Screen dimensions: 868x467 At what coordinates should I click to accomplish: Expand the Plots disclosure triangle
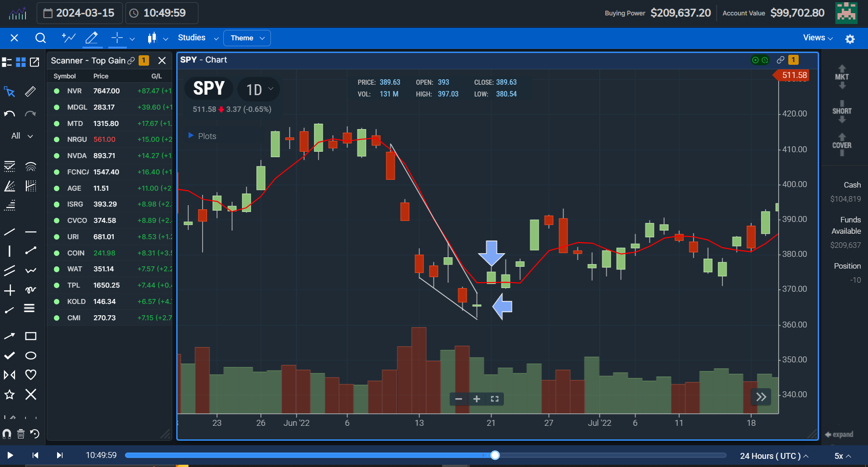[x=191, y=135]
